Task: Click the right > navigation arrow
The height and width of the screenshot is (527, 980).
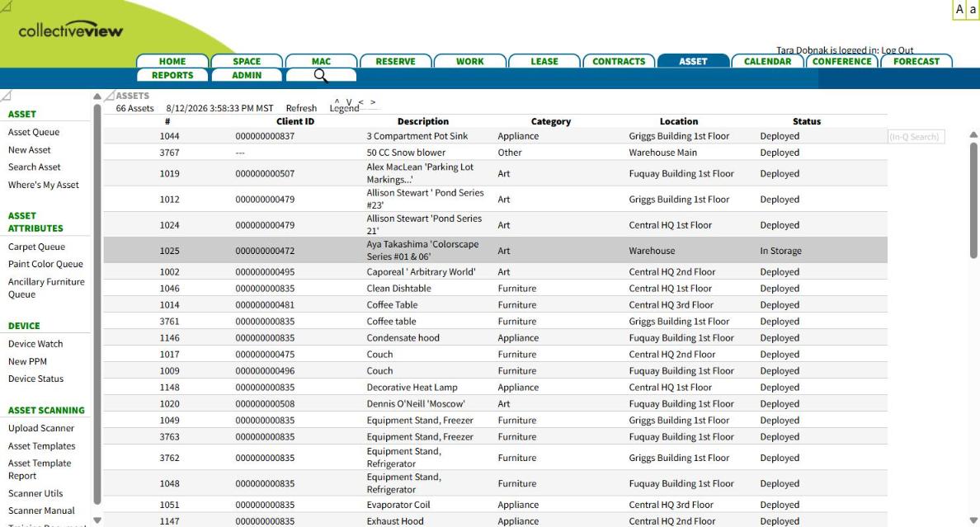Action: (373, 101)
